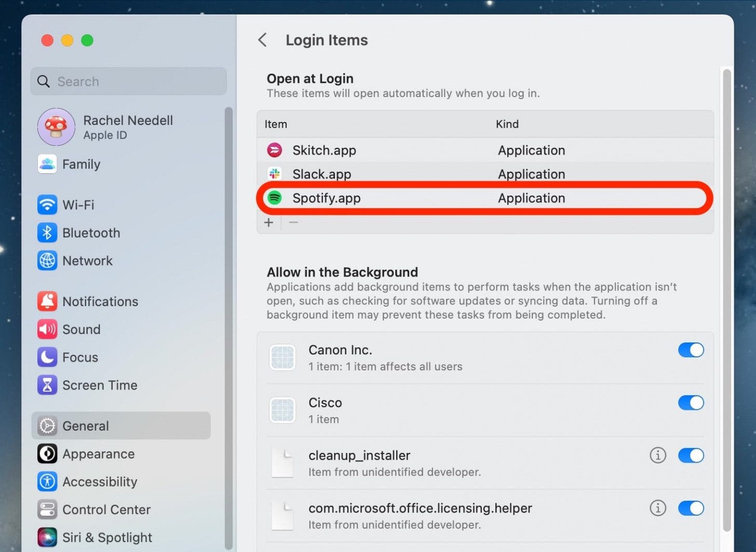Open Rachel Needell Apple ID profile
756x552 pixels.
click(127, 127)
